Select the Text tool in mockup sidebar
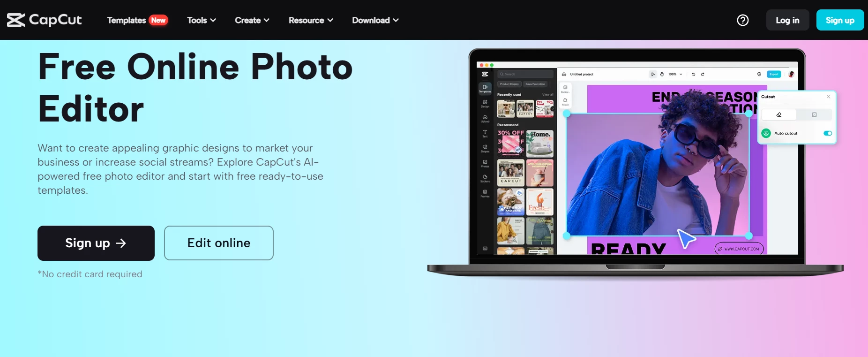The image size is (868, 357). click(x=485, y=134)
